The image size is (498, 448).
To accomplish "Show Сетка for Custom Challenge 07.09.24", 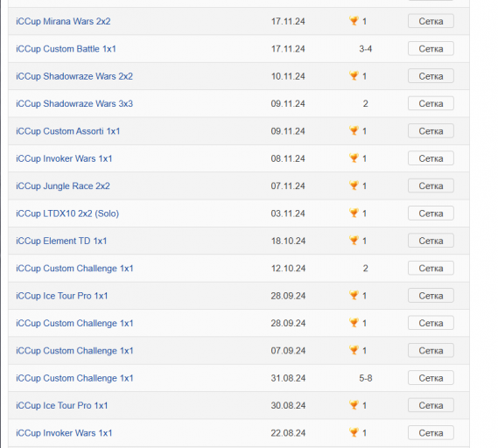I will (x=431, y=351).
